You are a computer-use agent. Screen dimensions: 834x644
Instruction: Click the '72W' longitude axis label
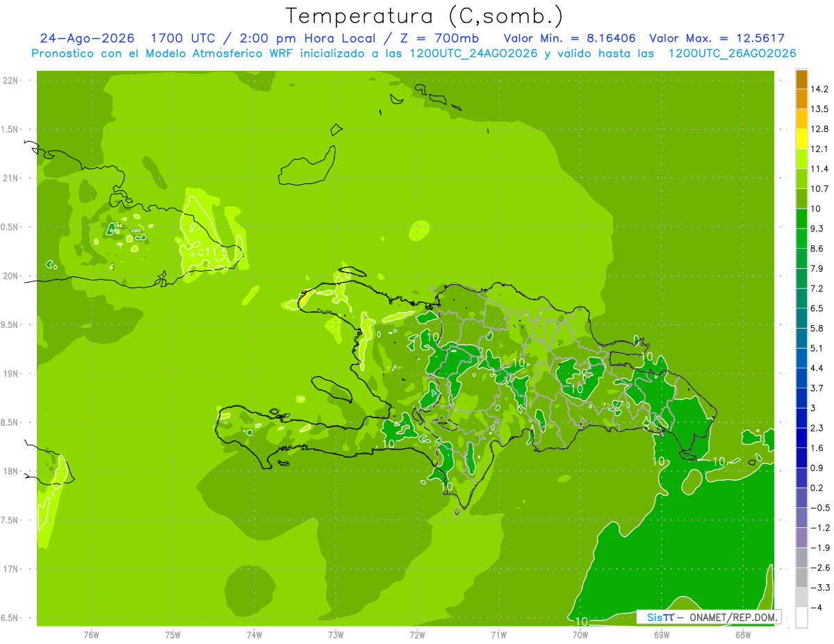coord(417,634)
